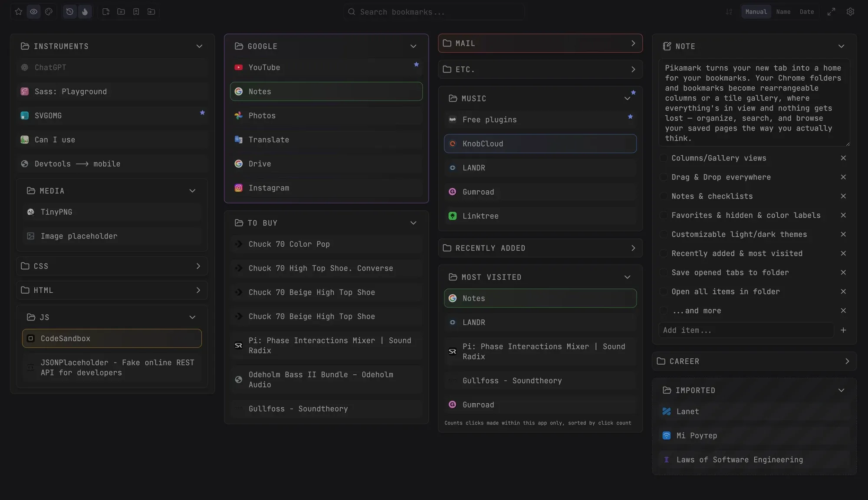This screenshot has height=500, width=868.
Task: Collapse the JS folder chevron
Action: [x=192, y=317]
